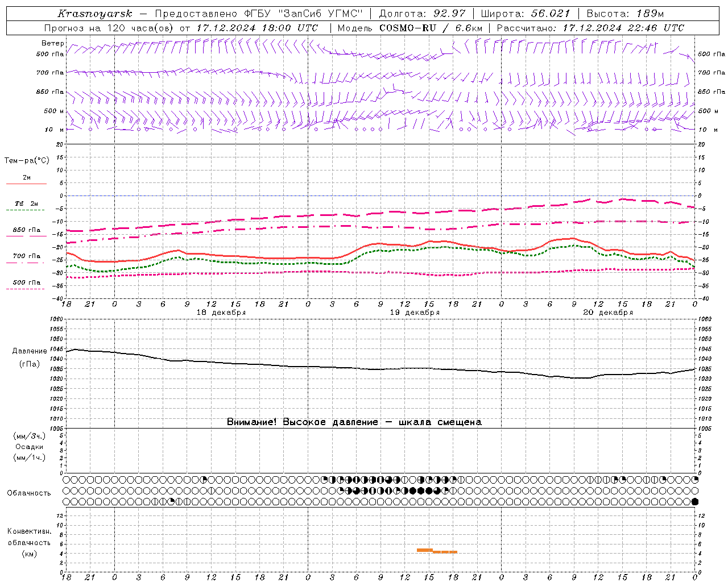The height and width of the screenshot is (582, 728).
Task: Click the Рассчитано: 17.12.2024 22:46 UTC text
Action: (x=590, y=28)
